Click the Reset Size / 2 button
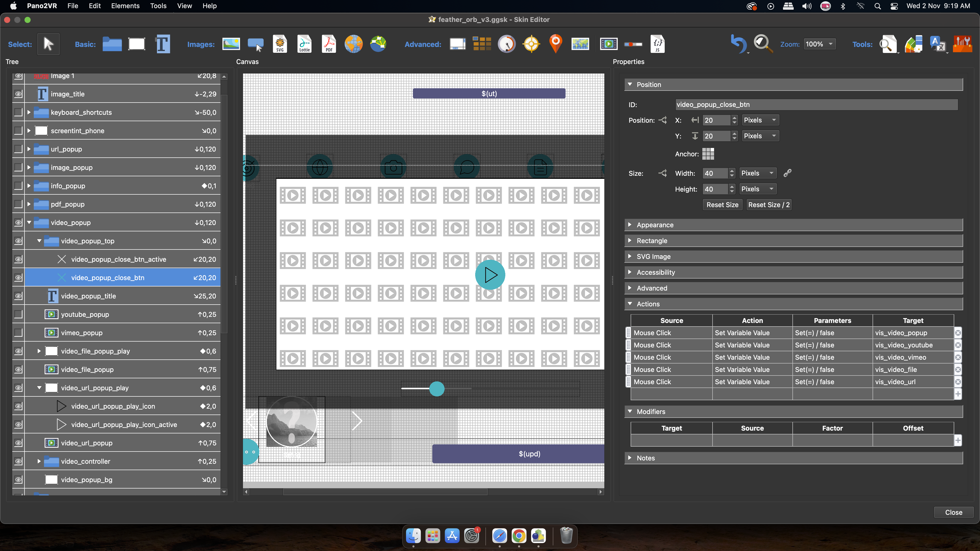 click(x=769, y=205)
